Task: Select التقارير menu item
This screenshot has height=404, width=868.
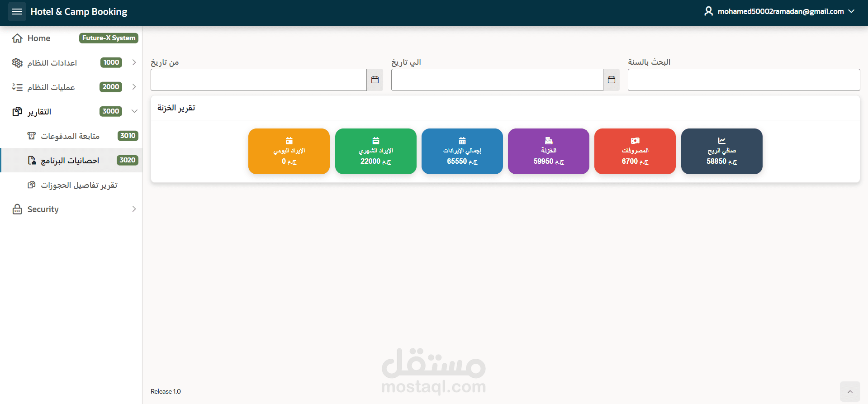Action: click(x=71, y=112)
